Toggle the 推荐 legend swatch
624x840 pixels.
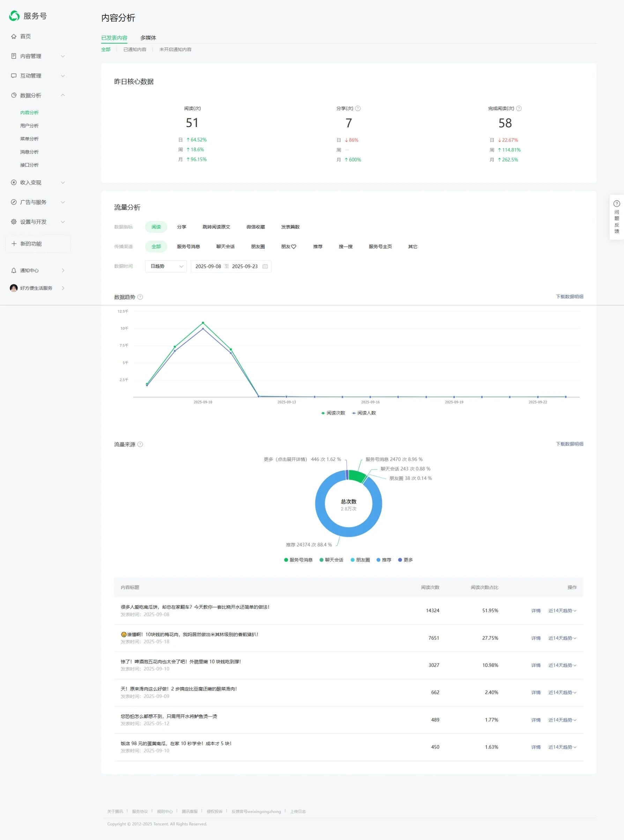(x=378, y=560)
